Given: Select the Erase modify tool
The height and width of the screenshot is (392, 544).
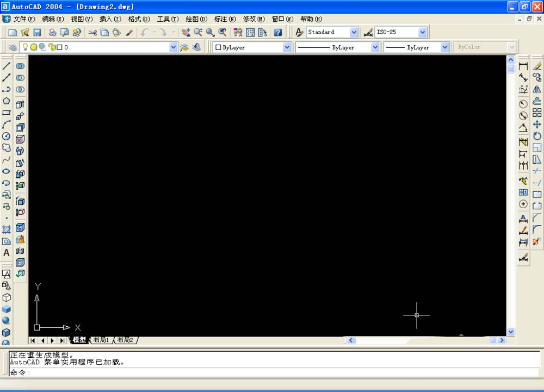Looking at the screenshot, I should click(x=537, y=66).
